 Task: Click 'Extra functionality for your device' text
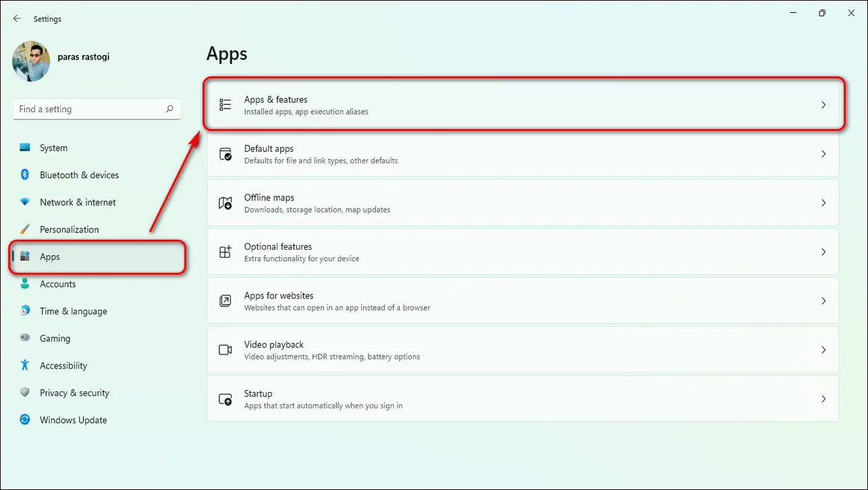pyautogui.click(x=301, y=258)
